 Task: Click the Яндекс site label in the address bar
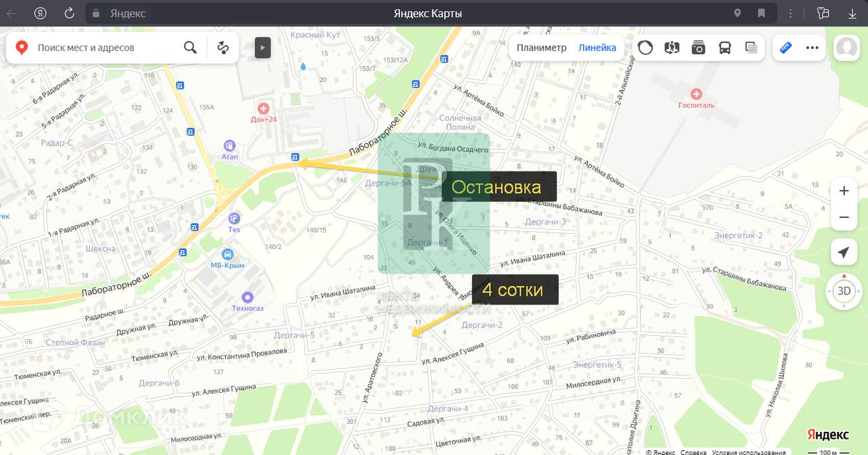click(x=127, y=14)
